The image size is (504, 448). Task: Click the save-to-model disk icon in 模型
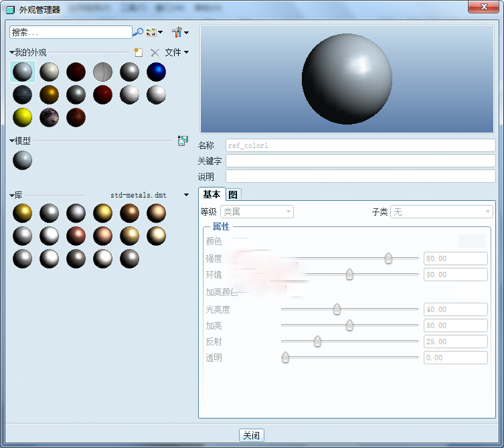point(182,141)
